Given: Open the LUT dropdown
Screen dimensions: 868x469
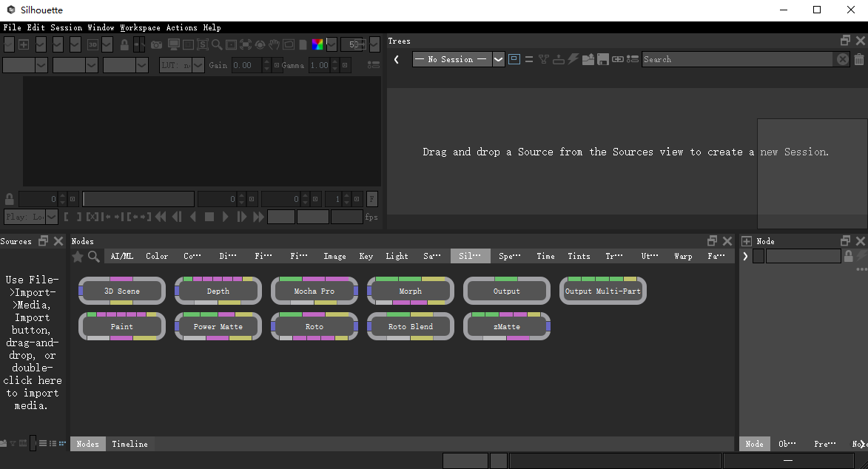Looking at the screenshot, I should click(x=182, y=65).
